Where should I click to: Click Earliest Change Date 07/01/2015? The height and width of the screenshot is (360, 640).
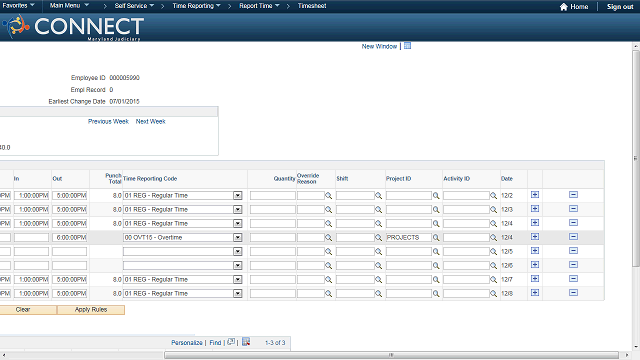(124, 101)
